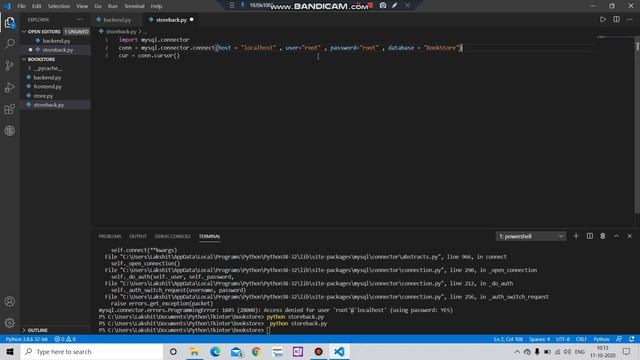Run Python file with play button
640x360 pixels.
click(x=603, y=20)
